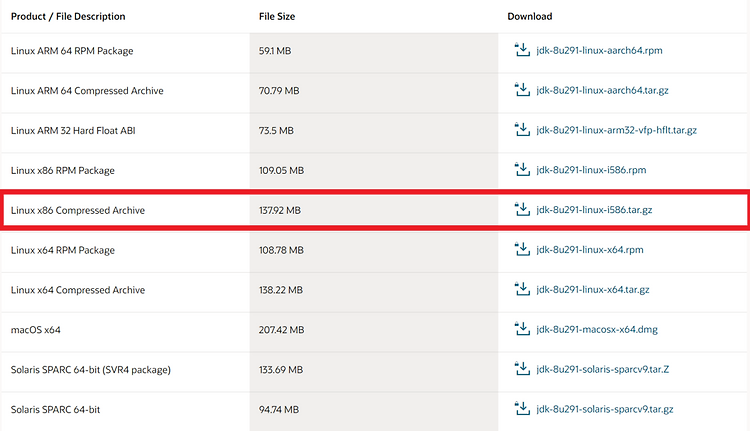
Task: Select the 'Linux x64 Compressed Archive' description
Action: point(77,290)
